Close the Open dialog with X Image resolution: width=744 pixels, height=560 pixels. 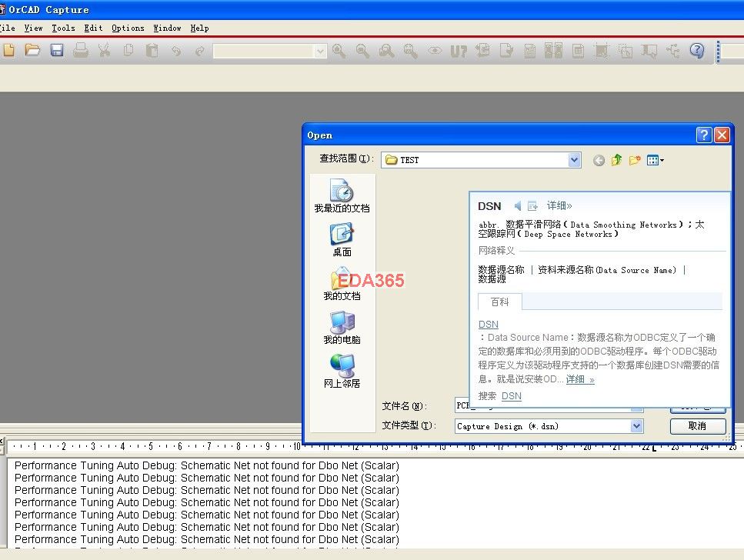click(722, 135)
